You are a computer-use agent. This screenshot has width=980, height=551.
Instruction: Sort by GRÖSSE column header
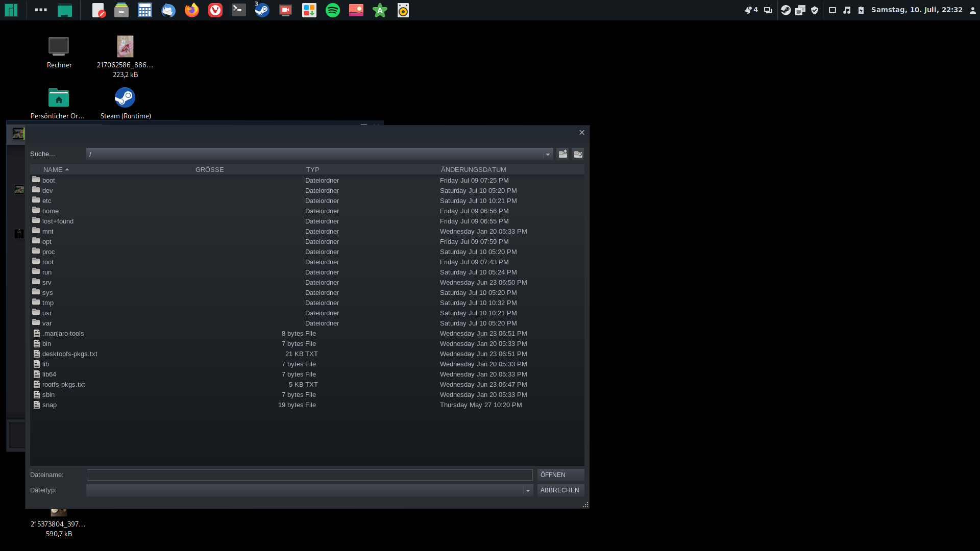point(209,169)
